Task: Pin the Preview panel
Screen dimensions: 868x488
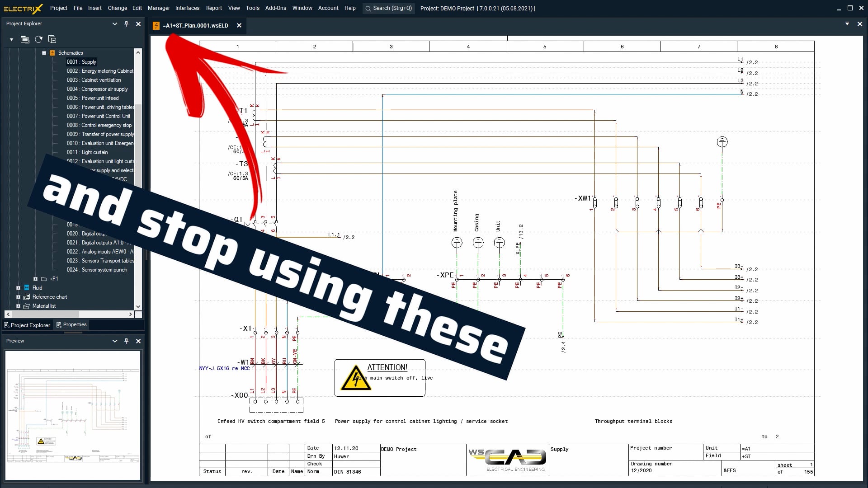Action: click(126, 341)
